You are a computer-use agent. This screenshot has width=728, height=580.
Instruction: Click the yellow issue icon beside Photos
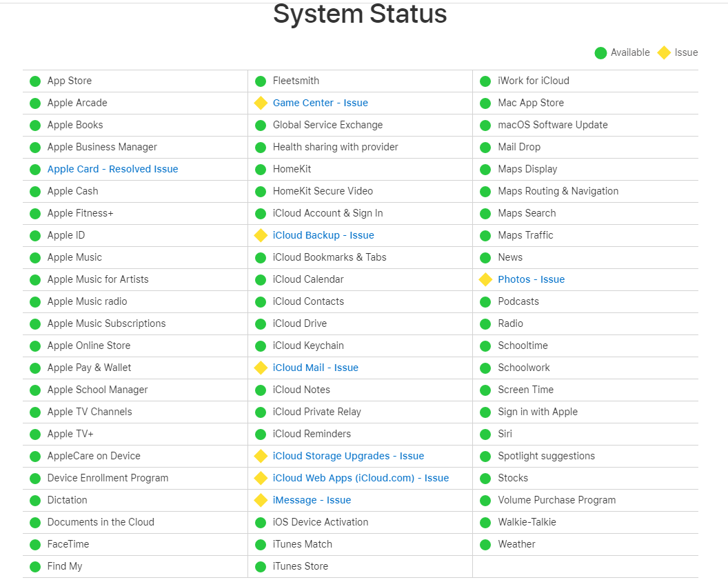(485, 279)
